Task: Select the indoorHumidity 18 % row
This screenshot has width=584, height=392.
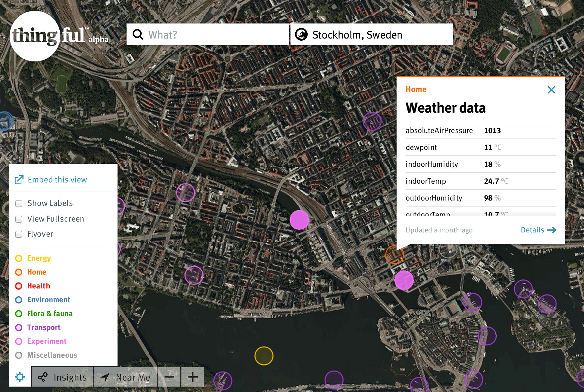Action: tap(481, 164)
